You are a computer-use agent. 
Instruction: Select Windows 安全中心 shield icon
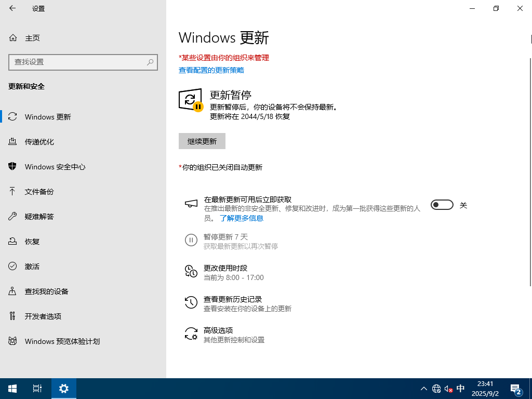[12, 167]
